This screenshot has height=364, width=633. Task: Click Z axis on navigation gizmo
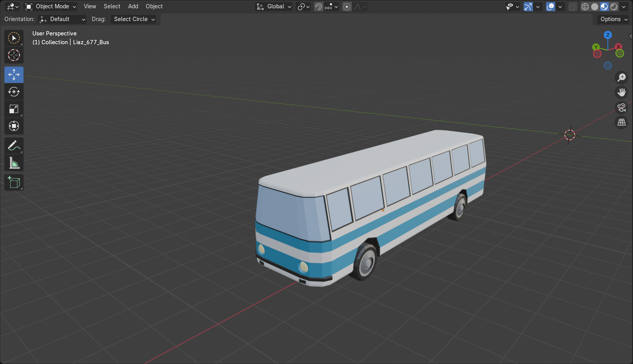pos(608,35)
